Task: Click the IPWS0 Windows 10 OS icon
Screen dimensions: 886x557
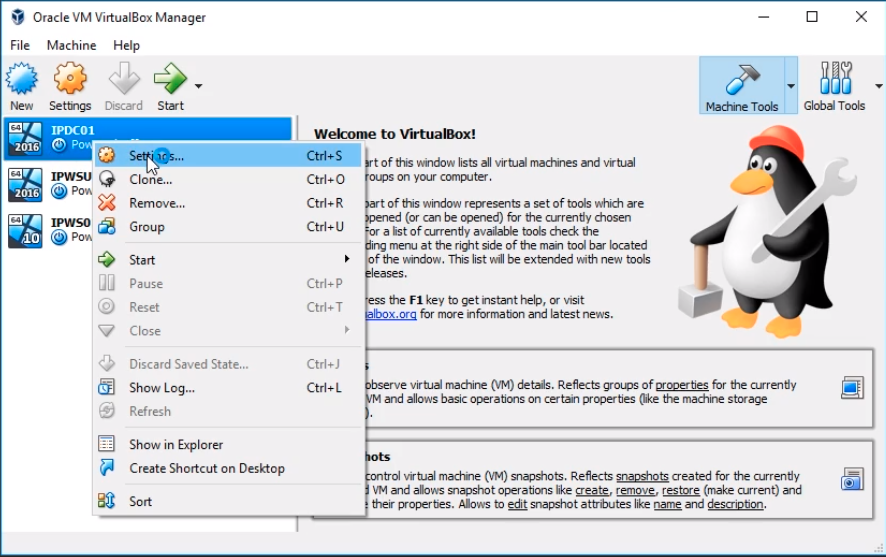Action: click(x=25, y=231)
